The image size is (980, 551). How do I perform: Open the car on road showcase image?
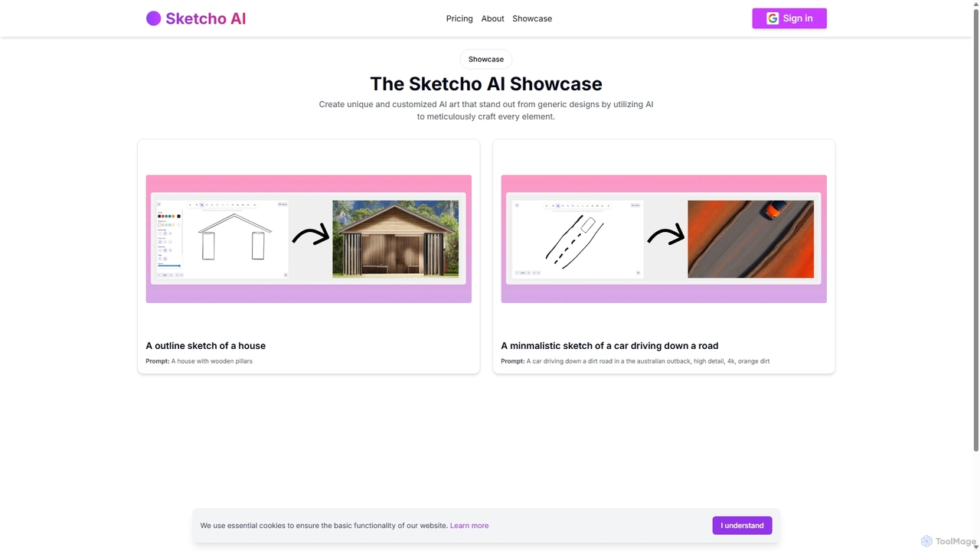[x=664, y=239]
